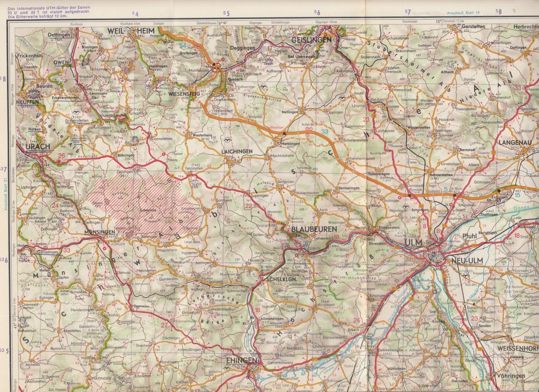Click the Dellmensingen label

point(390,350)
